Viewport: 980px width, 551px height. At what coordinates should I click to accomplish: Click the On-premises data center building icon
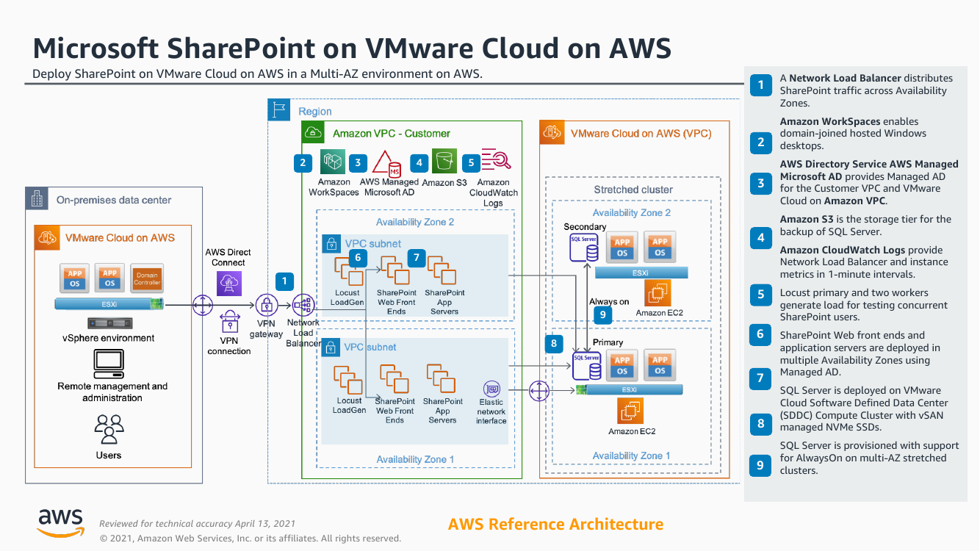coord(37,198)
